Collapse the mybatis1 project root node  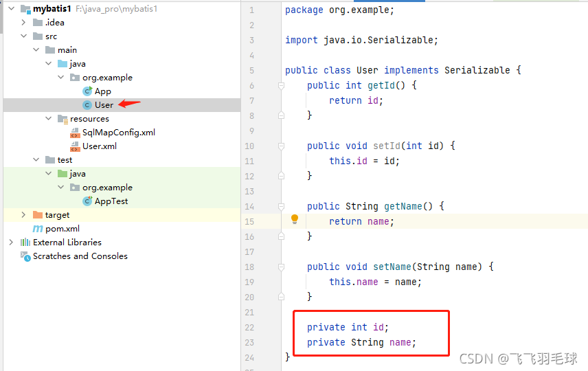tap(11, 8)
